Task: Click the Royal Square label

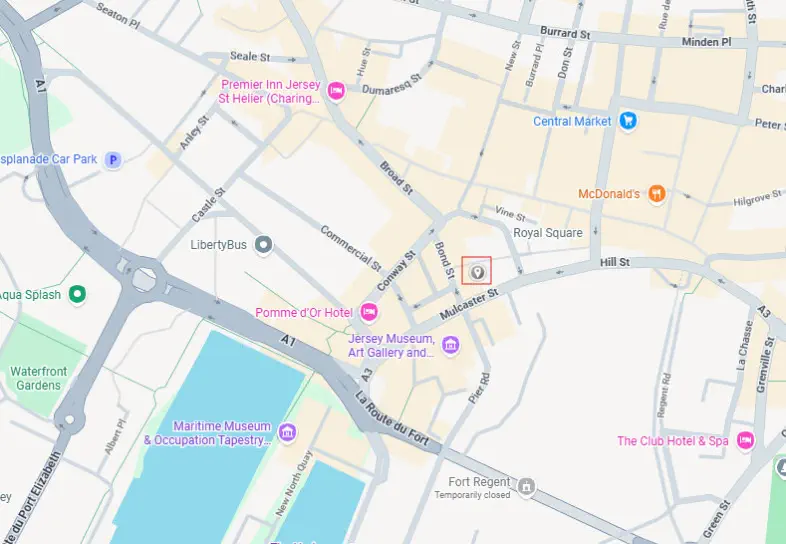Action: [548, 233]
